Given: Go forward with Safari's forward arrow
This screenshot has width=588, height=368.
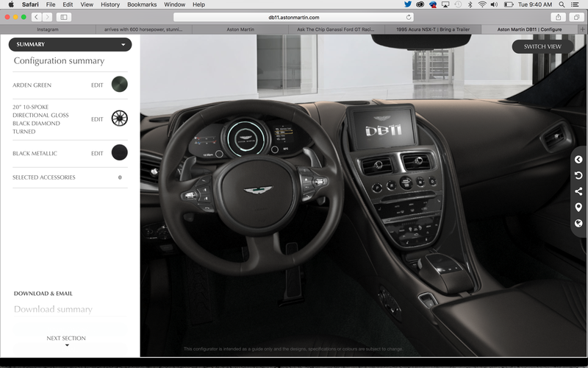Looking at the screenshot, I should click(47, 17).
